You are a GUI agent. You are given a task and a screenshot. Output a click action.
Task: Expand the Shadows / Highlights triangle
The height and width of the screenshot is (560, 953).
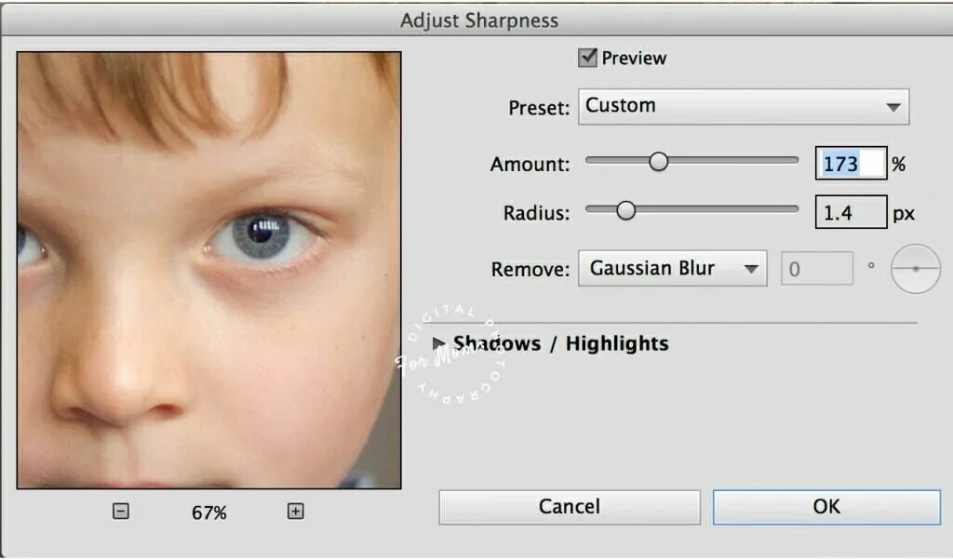[438, 343]
